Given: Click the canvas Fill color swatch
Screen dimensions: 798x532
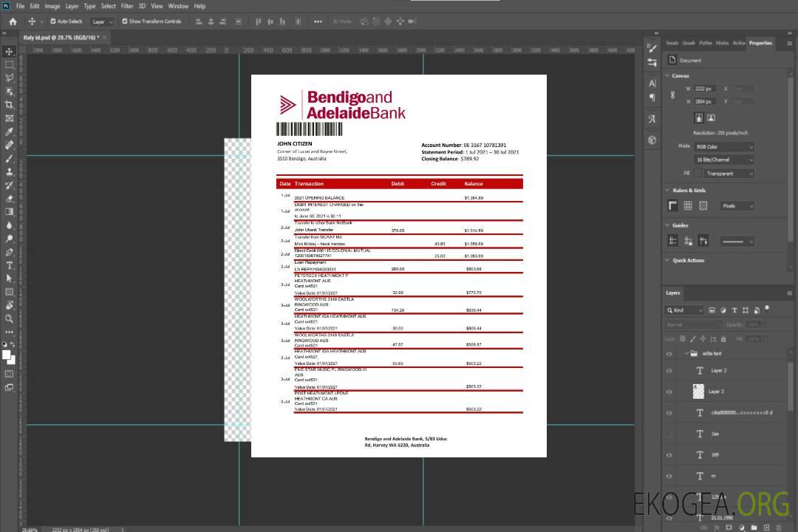Looking at the screenshot, I should [x=698, y=174].
